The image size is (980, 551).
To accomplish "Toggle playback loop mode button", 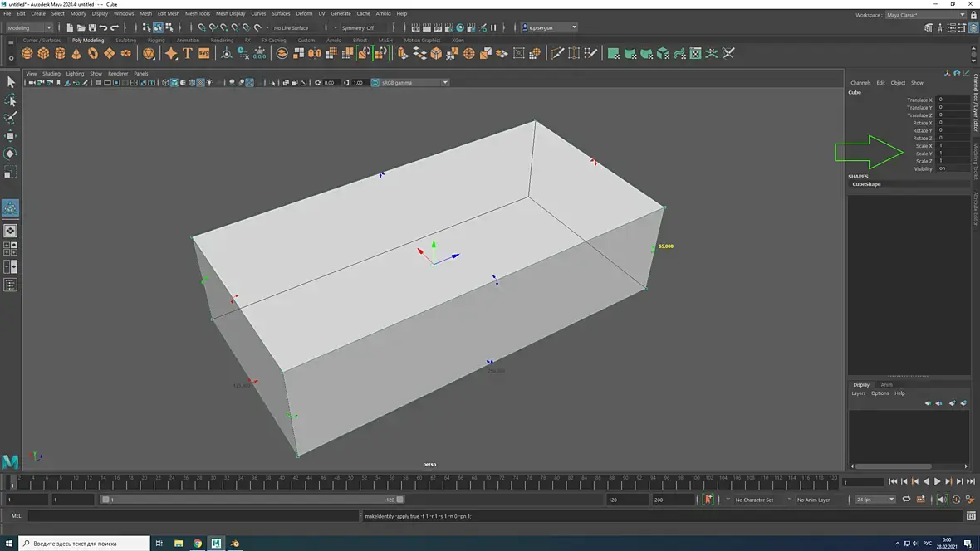I will [906, 500].
